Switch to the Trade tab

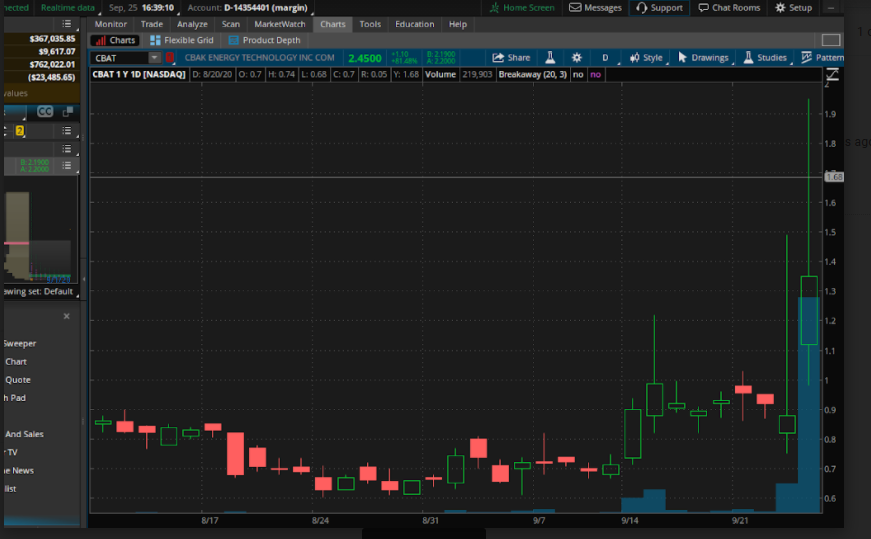pos(152,24)
